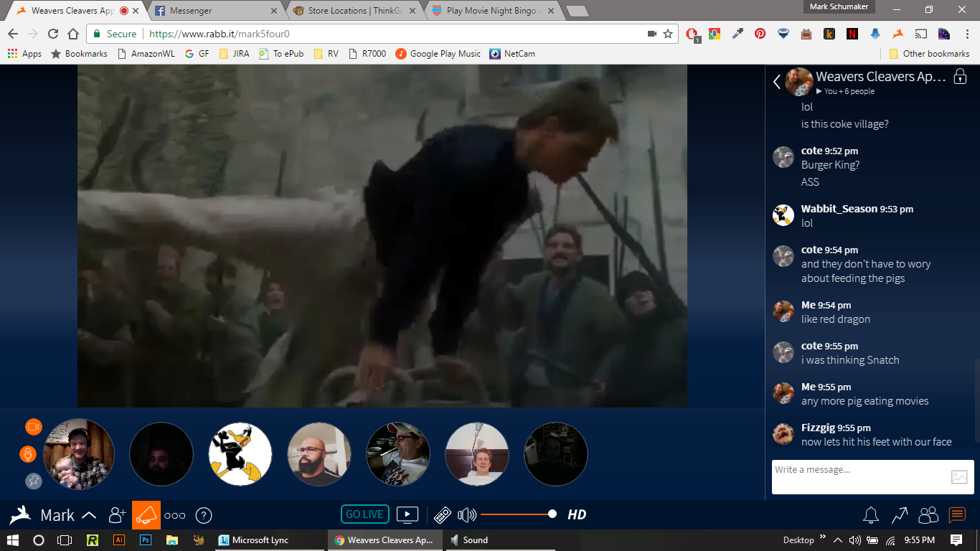Click the camera icon in address bar

652,34
